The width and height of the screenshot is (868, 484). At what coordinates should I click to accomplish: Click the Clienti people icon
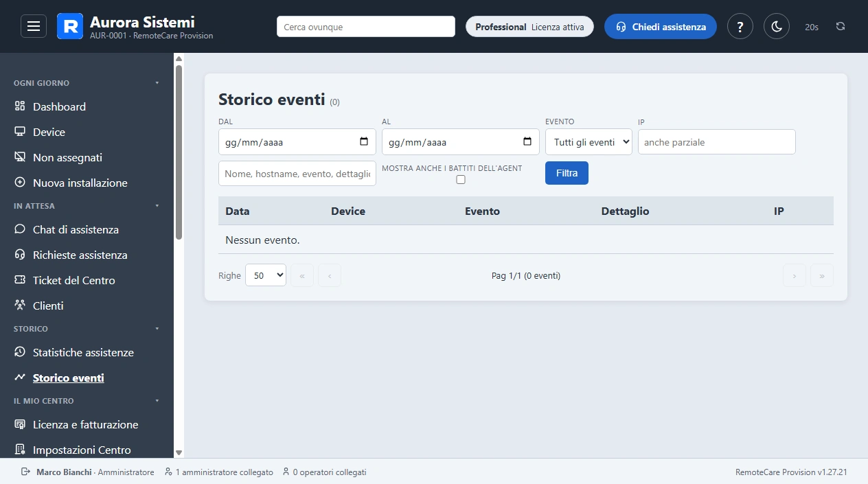[x=20, y=306]
